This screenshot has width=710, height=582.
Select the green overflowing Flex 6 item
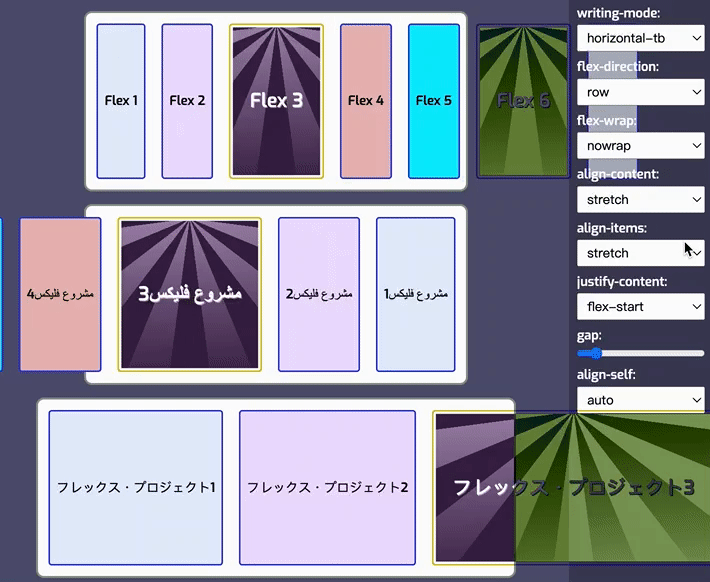523,101
